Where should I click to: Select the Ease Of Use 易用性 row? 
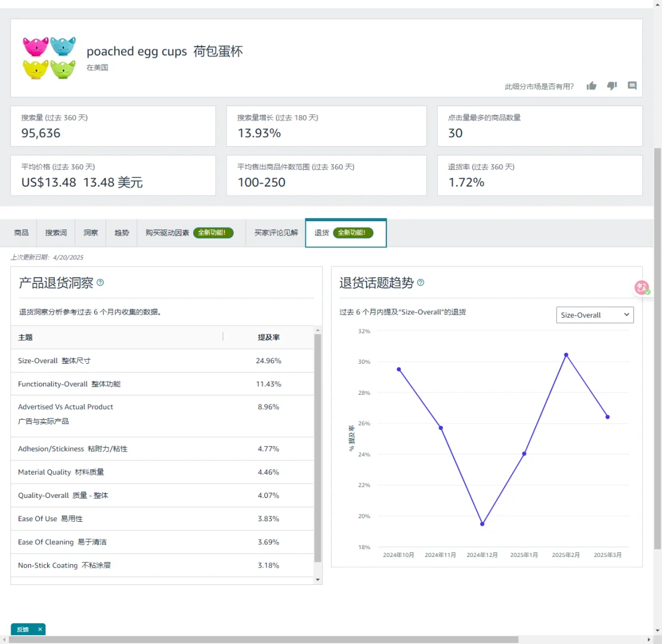coord(162,519)
